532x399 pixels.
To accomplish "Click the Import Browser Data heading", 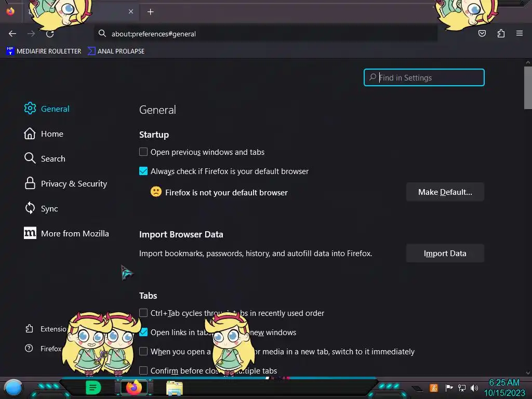I will [181, 234].
